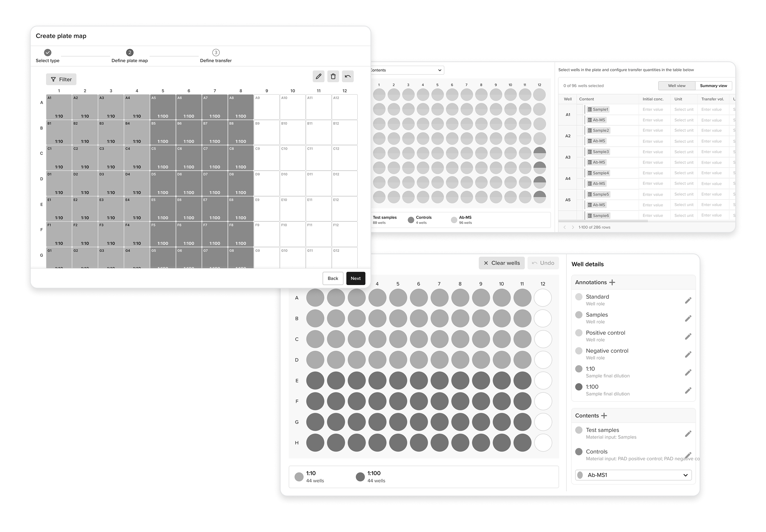Screen dimensions: 766x532
Task: Enter initial conc. value for Sample1
Action: [x=654, y=110]
